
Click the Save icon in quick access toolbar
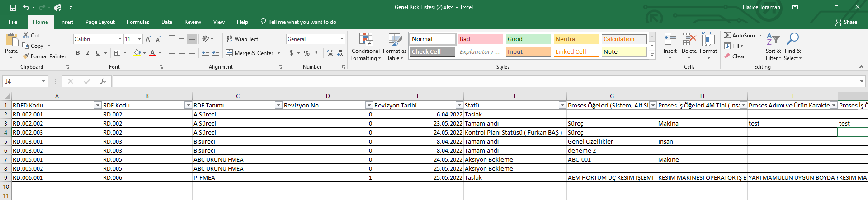tap(13, 7)
